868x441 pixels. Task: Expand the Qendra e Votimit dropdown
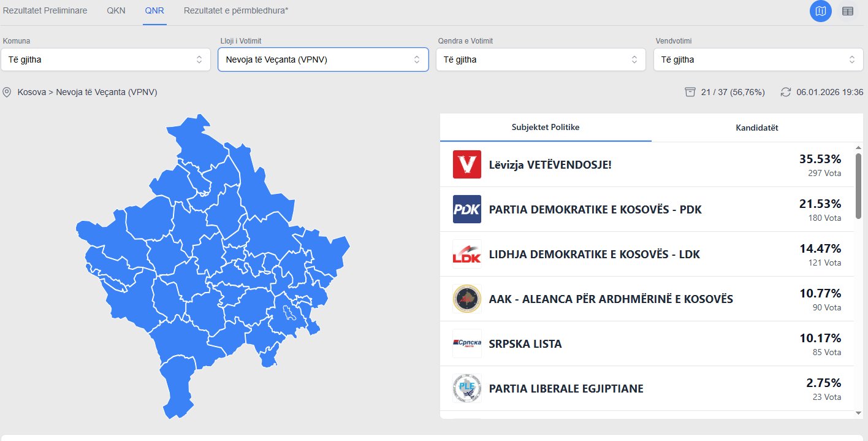coord(541,59)
